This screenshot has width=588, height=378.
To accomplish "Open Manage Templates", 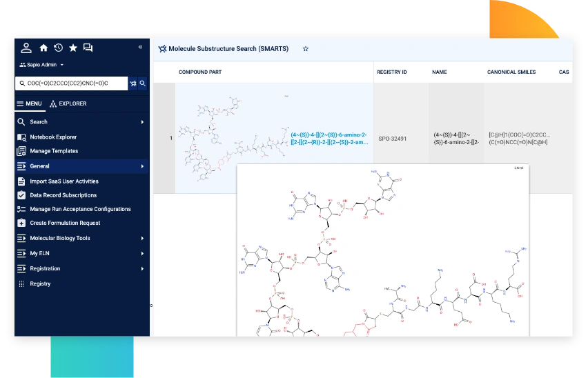I will pos(81,151).
